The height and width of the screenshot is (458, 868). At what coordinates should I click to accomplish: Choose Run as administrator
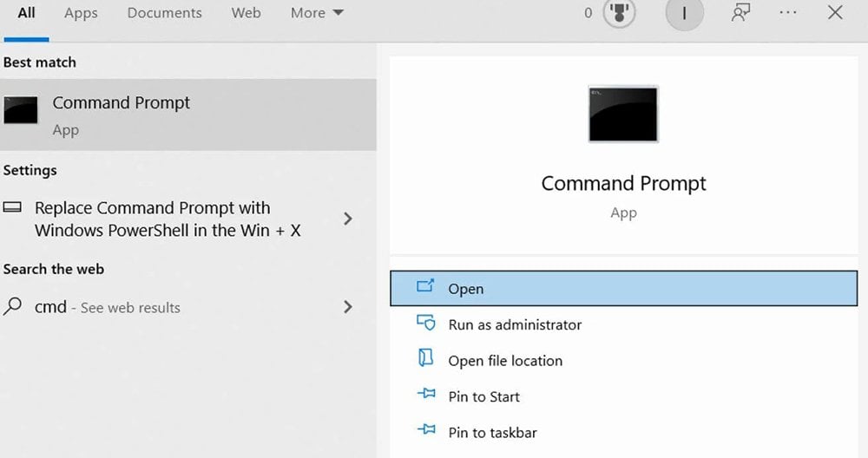(624, 324)
